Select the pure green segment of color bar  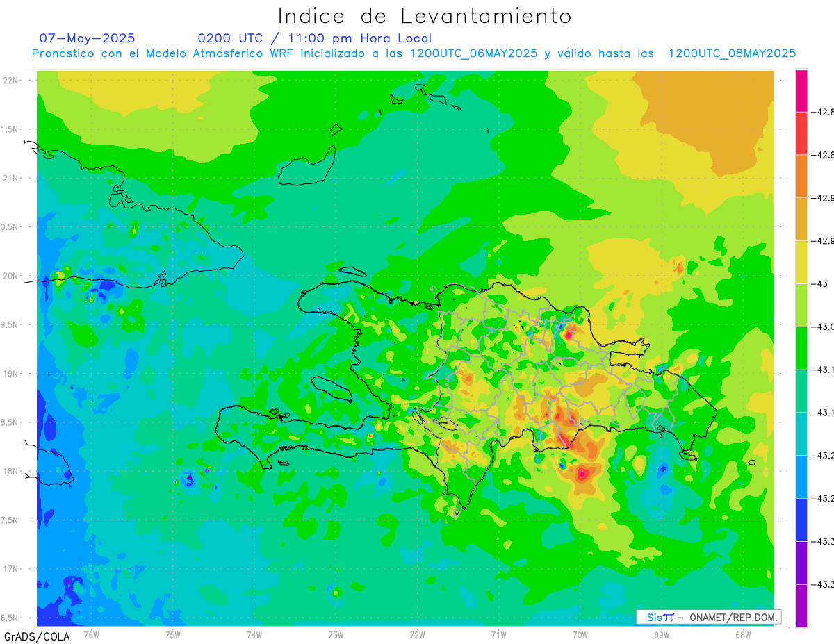[x=801, y=348]
